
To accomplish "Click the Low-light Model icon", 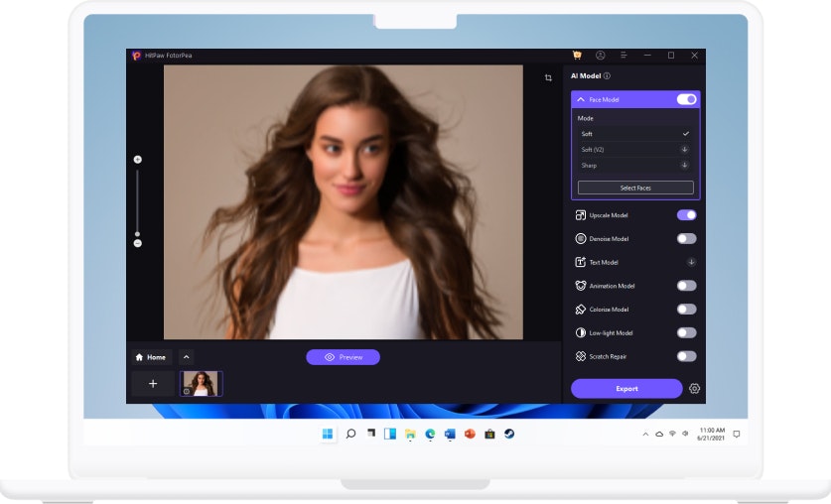I will click(x=581, y=333).
